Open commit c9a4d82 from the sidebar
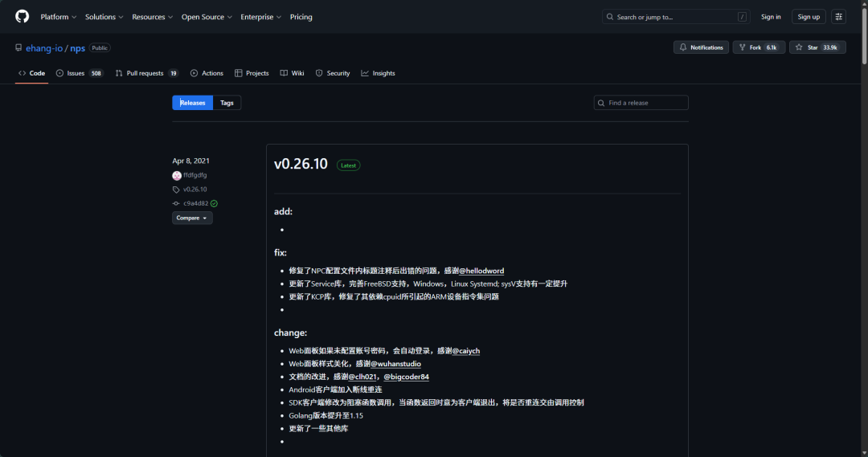This screenshot has height=457, width=868. (x=195, y=204)
